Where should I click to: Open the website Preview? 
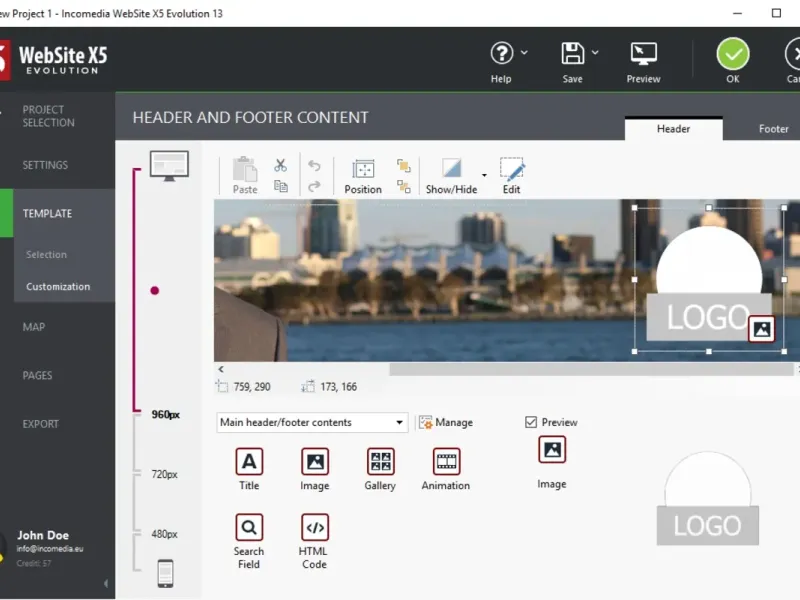point(643,62)
